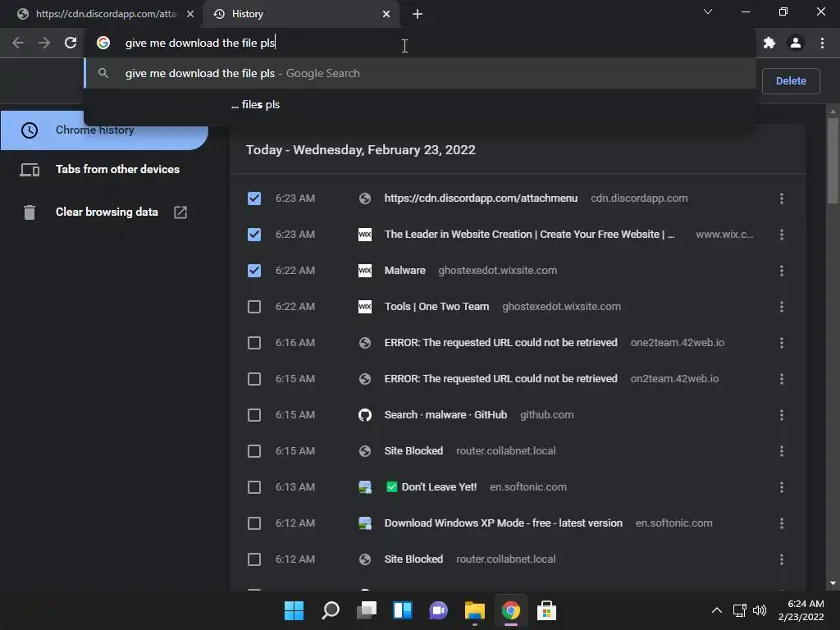The image size is (840, 630).
Task: Open taskbar Search
Action: [331, 610]
